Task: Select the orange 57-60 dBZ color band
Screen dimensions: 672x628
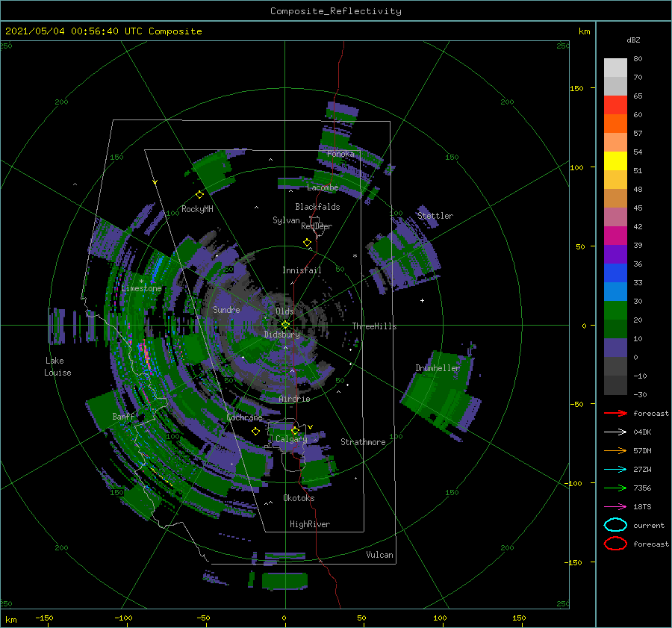Action: click(615, 124)
